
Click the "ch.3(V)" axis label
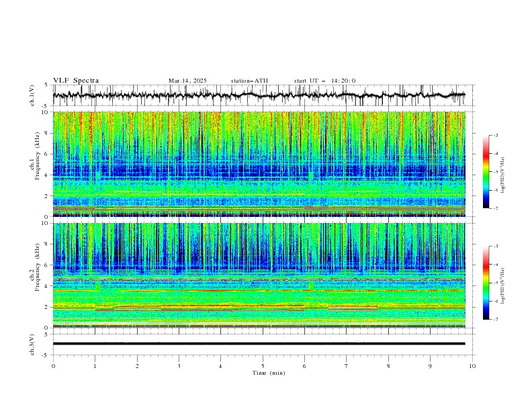tap(32, 345)
